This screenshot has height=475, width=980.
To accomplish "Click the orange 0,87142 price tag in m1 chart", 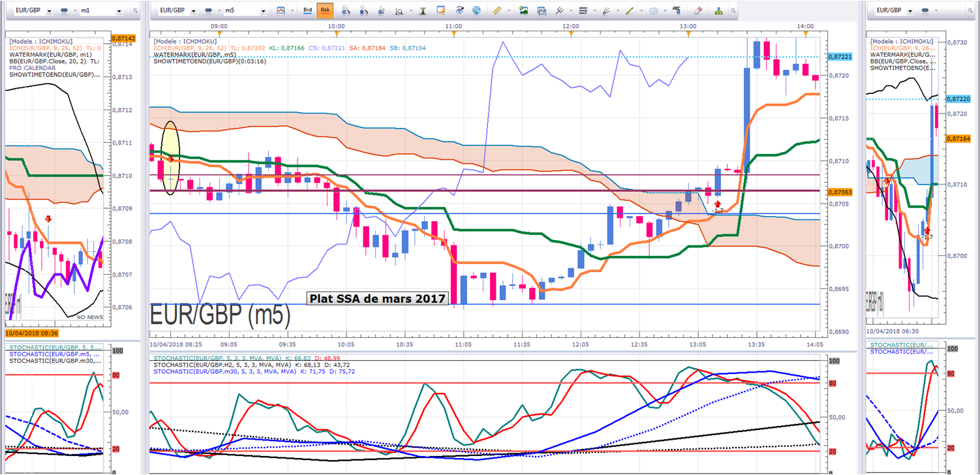I will click(124, 38).
